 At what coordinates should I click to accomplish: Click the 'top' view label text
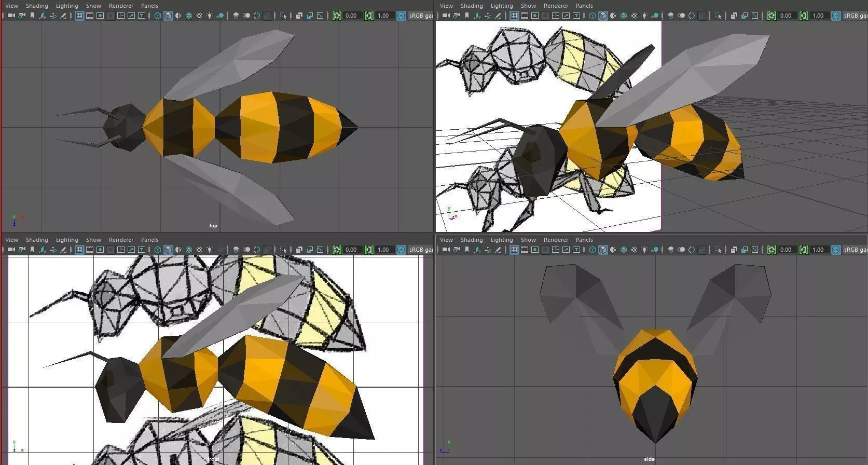coord(213,226)
